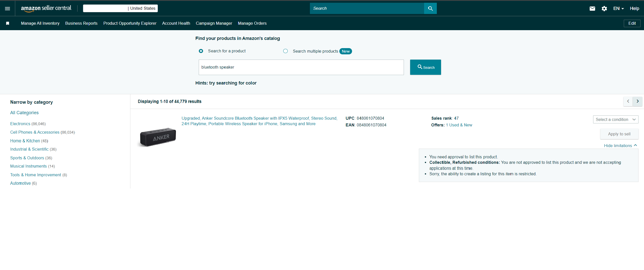The width and height of the screenshot is (644, 270).
Task: Open the mail messages icon
Action: tap(592, 8)
